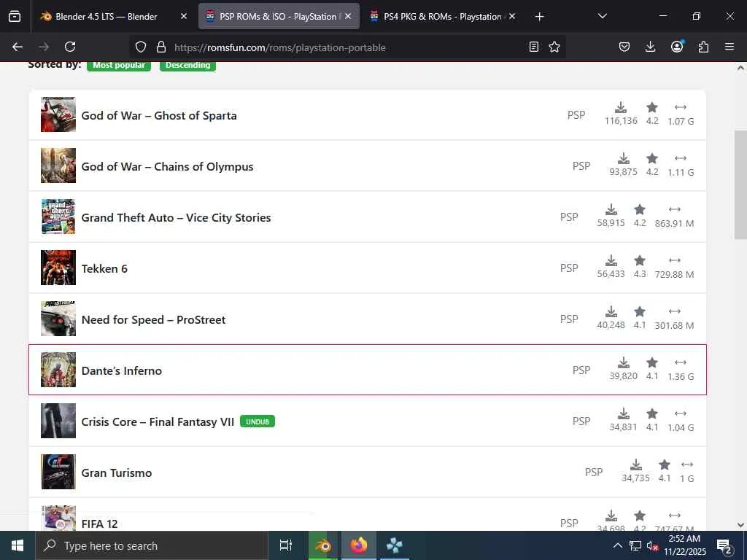Click the Need for Speed ProStreet thumbnail

tap(58, 319)
